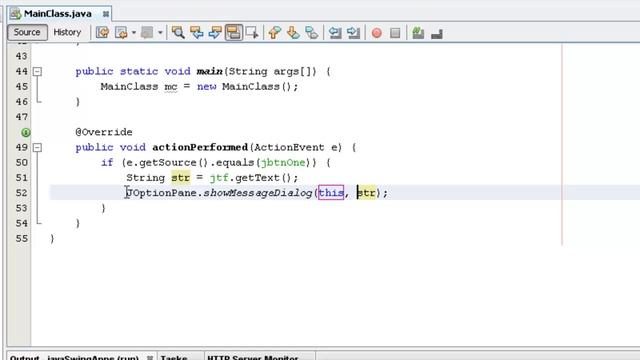
Task: Click Find Next Occurrence icon
Action: pyautogui.click(x=215, y=33)
